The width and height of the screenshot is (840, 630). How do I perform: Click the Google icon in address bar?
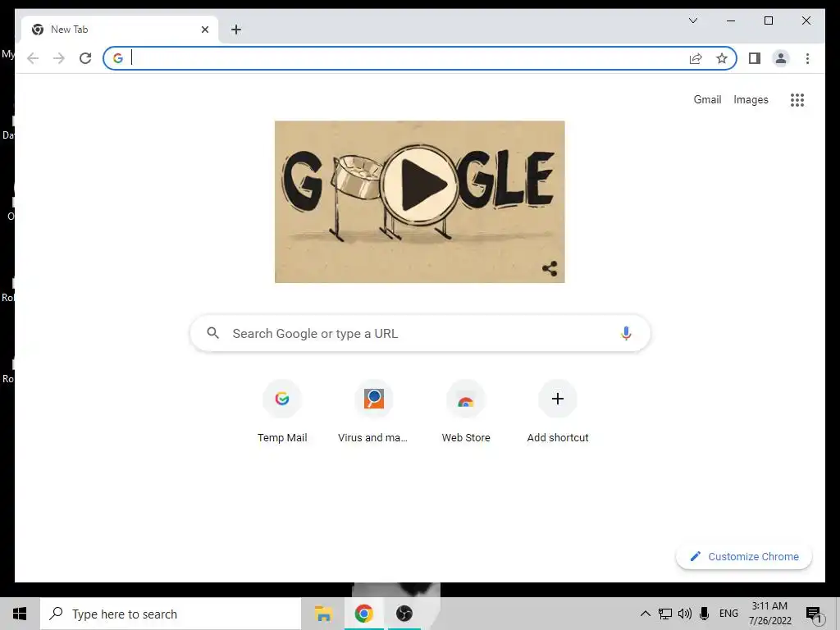coord(118,58)
